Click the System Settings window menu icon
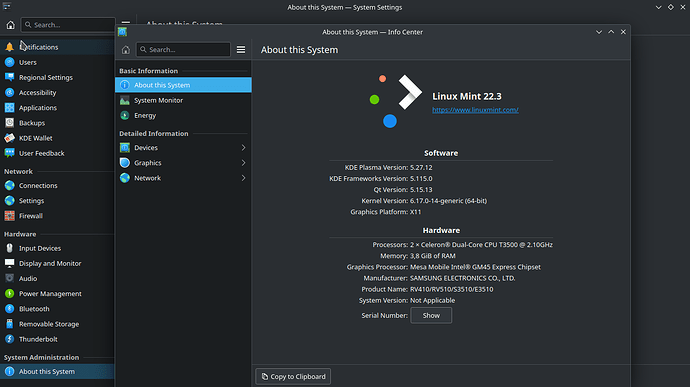The image size is (690, 387). [7, 6]
